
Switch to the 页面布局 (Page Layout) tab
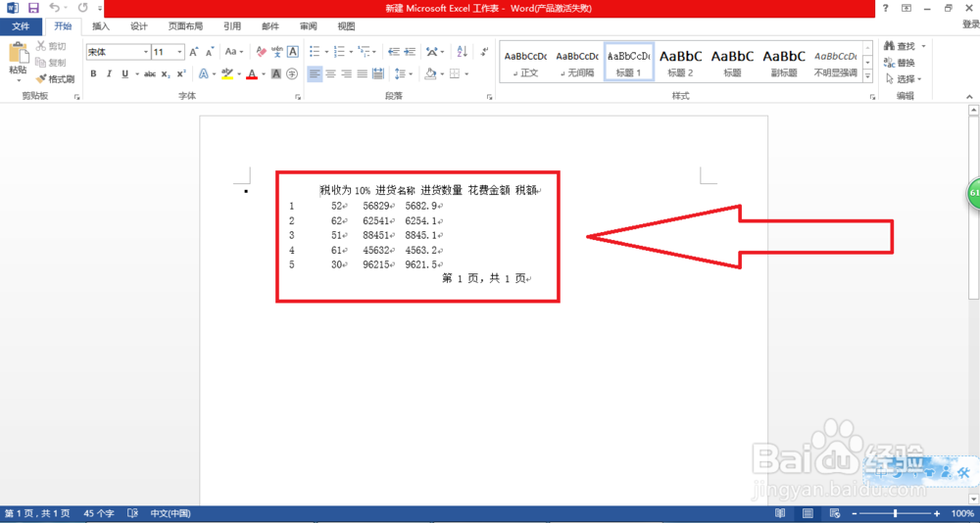185,26
